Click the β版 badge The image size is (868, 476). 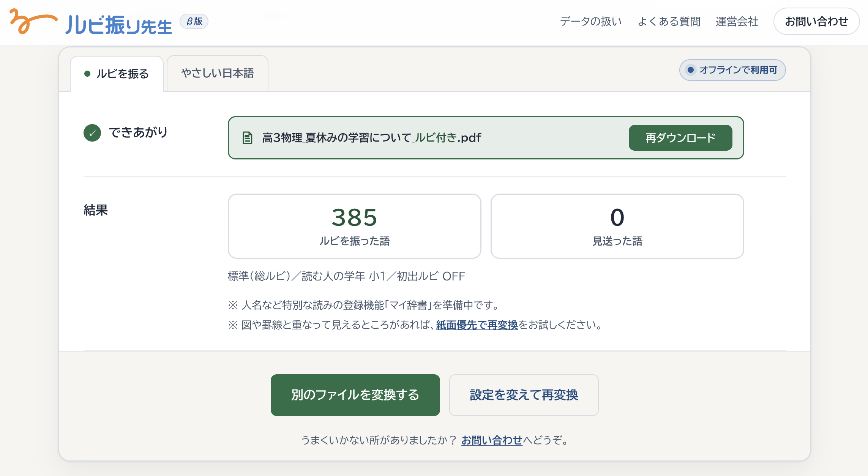(x=194, y=21)
